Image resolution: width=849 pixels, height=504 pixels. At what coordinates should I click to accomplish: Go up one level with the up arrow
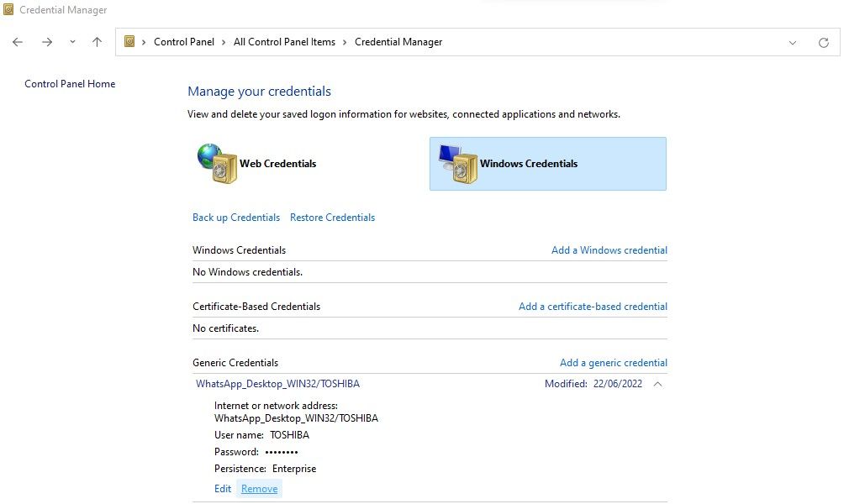tap(97, 41)
